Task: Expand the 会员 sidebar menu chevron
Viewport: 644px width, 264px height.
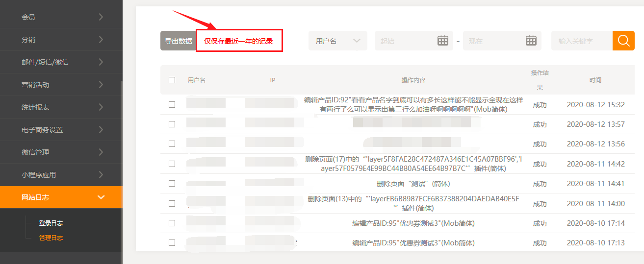Action: click(101, 17)
